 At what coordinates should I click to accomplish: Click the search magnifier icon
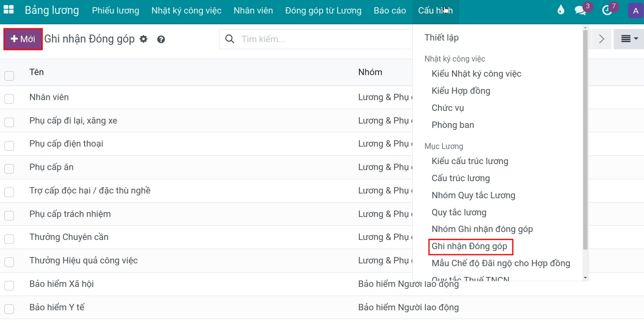(x=229, y=39)
